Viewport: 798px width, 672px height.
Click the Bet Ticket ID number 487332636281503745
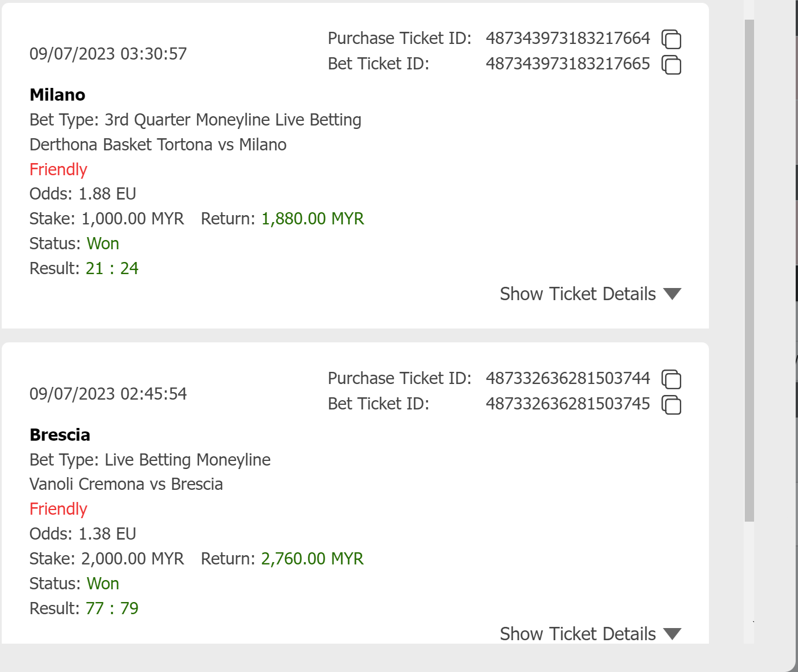click(568, 404)
